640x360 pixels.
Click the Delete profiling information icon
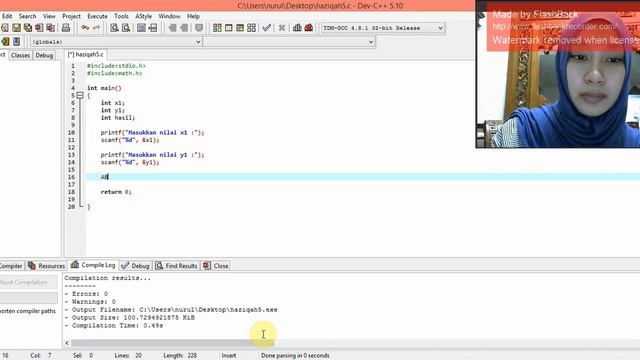click(x=309, y=28)
